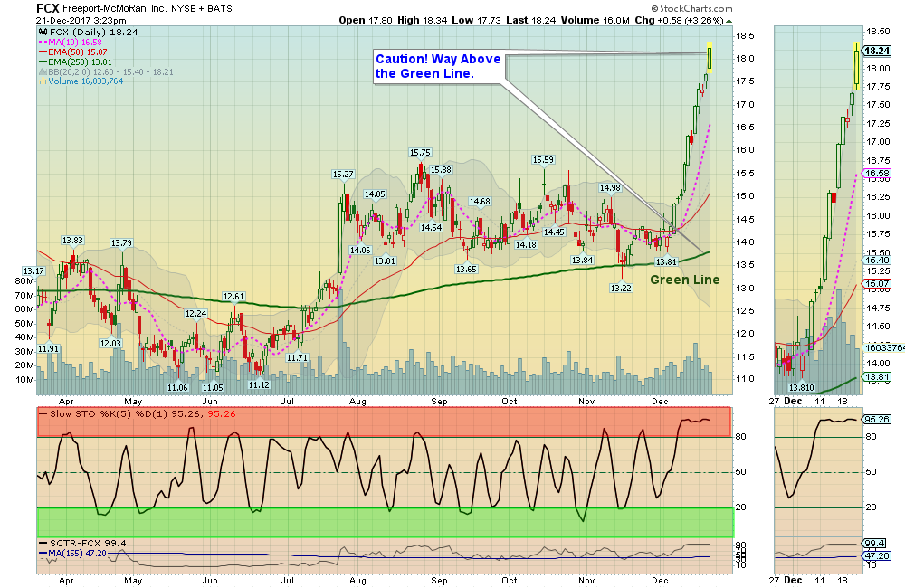Click the 15.27 July peak label
Image resolution: width=905 pixels, height=588 pixels.
[343, 175]
